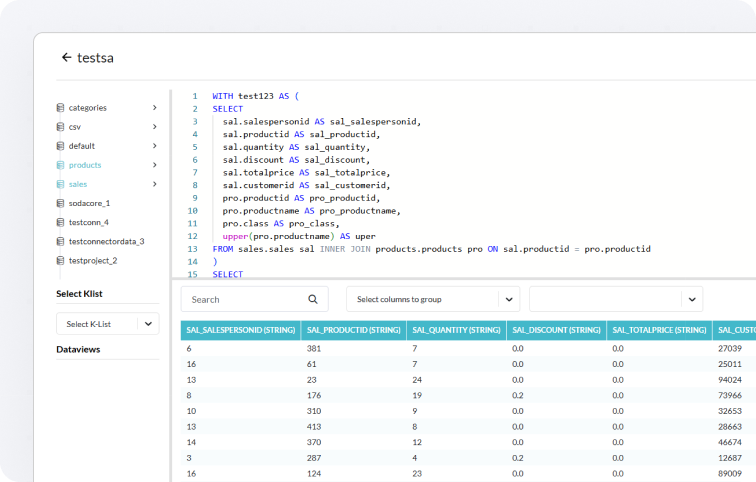Click the search magnifier icon
Screen dimensions: 756x482
313,299
